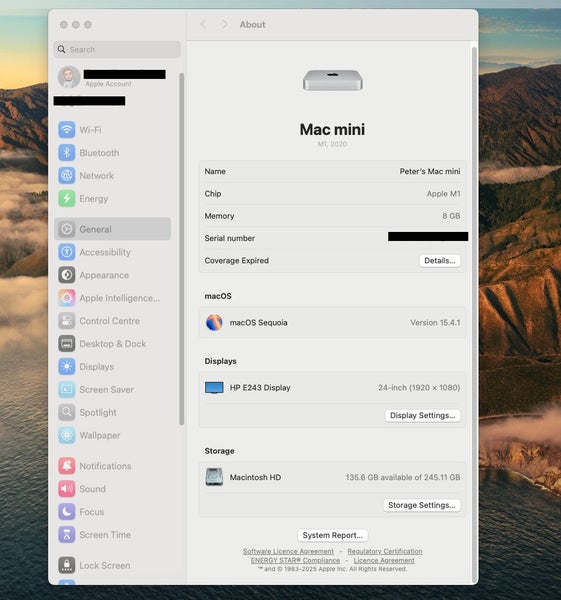This screenshot has width=561, height=600.
Task: Open Control Centre icon
Action: coord(67,321)
